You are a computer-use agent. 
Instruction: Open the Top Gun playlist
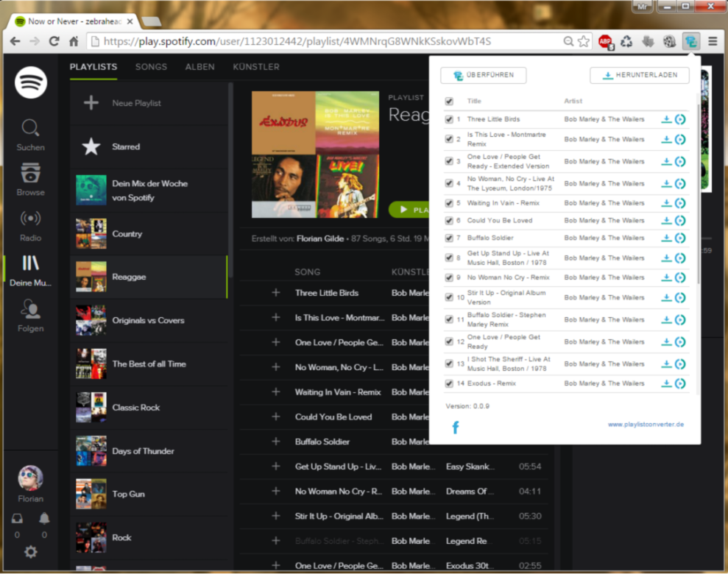click(x=149, y=495)
